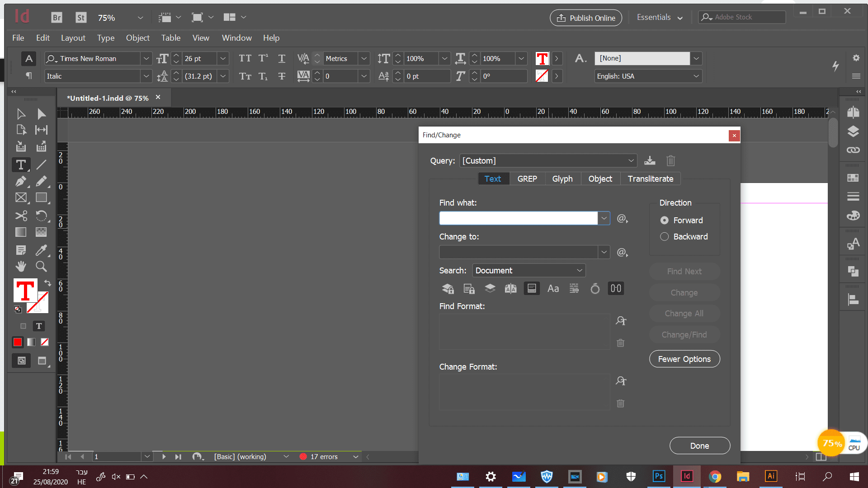Toggle Whole Word search option
The width and height of the screenshot is (868, 488).
pos(574,289)
